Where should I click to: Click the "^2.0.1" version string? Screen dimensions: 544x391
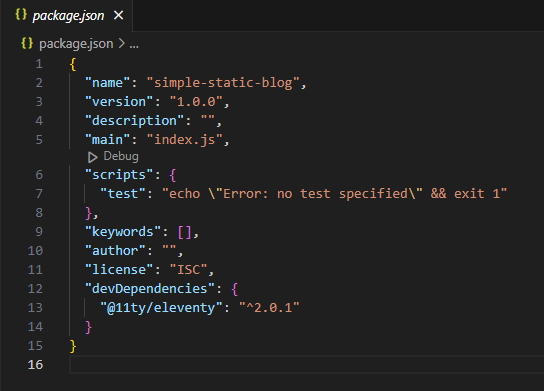269,308
